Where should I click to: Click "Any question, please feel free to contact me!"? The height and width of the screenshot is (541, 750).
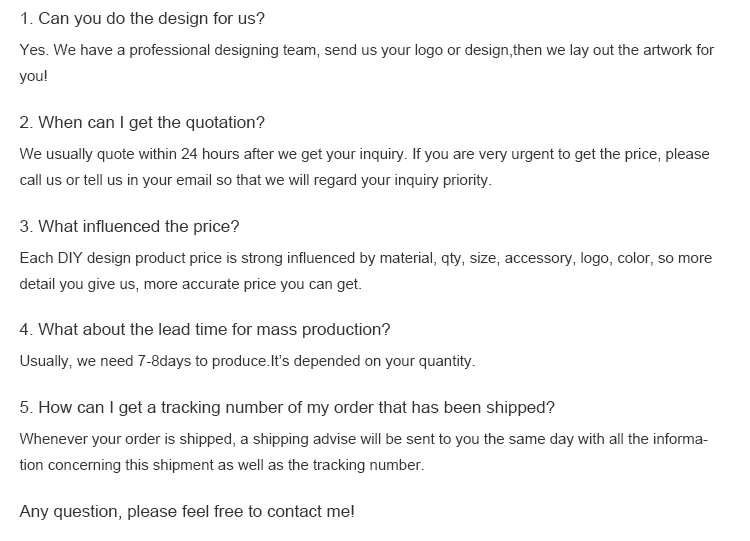[187, 511]
